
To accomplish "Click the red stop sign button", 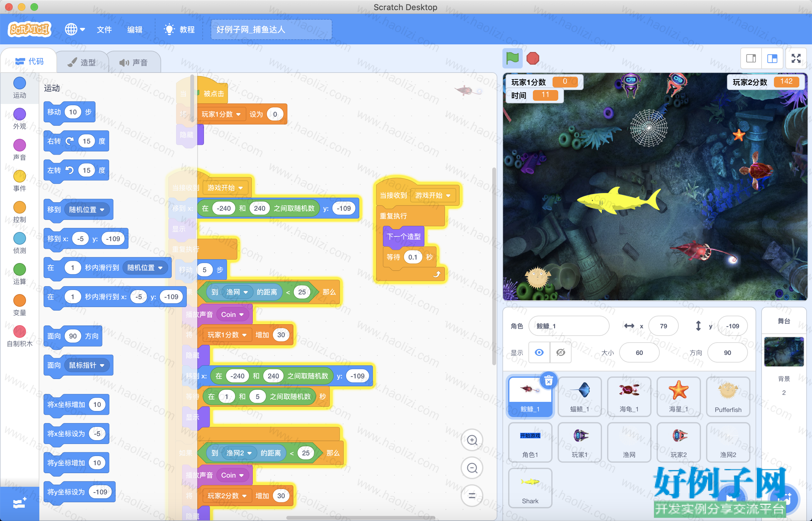I will 533,58.
